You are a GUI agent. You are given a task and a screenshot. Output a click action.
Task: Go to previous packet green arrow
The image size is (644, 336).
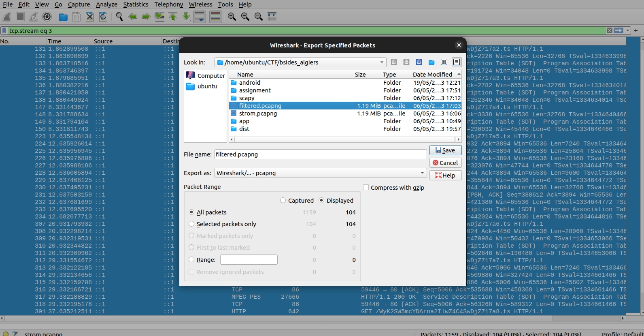[132, 17]
